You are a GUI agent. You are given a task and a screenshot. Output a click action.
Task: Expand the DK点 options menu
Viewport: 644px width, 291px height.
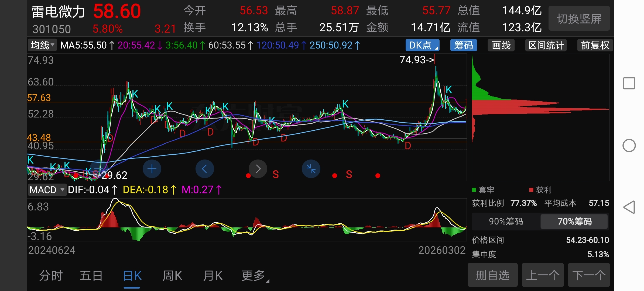tap(422, 45)
